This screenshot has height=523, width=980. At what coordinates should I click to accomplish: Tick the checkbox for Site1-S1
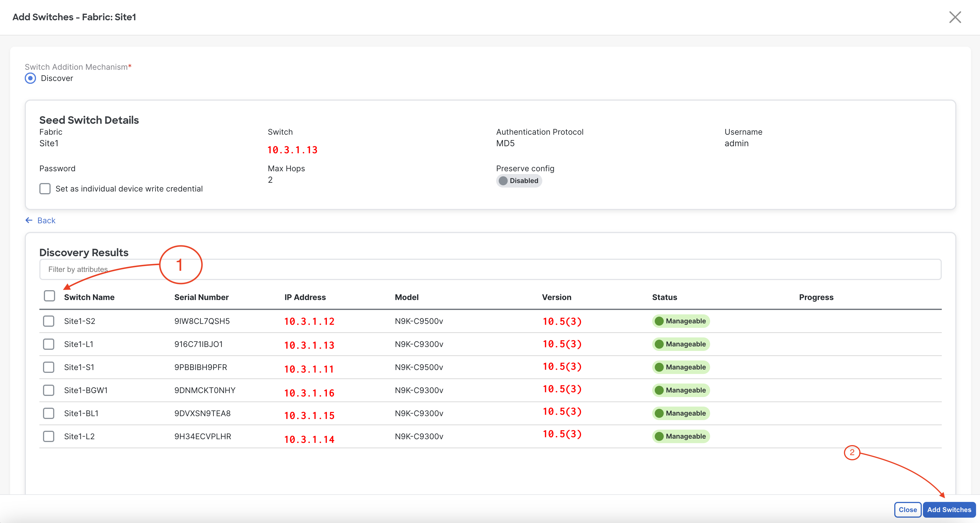(x=49, y=367)
